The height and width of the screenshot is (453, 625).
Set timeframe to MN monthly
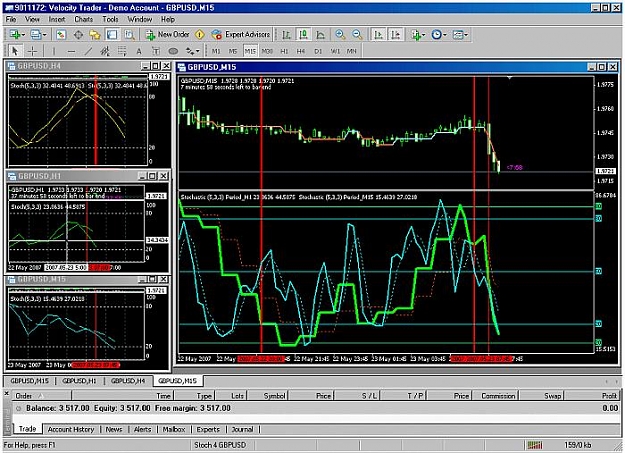pos(351,51)
